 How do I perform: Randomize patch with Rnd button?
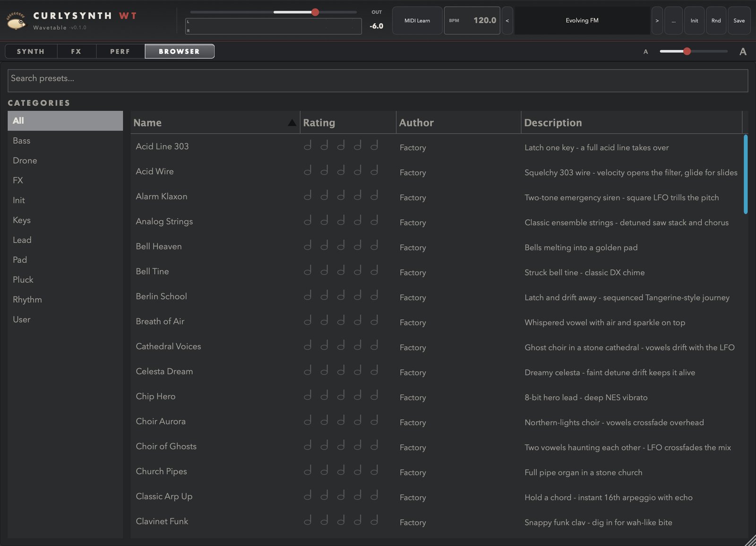[716, 20]
